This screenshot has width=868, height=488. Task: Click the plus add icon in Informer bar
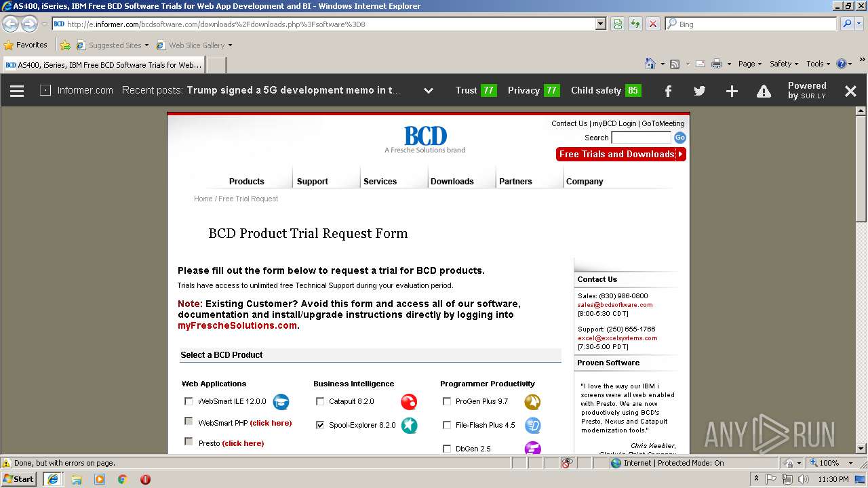click(732, 91)
